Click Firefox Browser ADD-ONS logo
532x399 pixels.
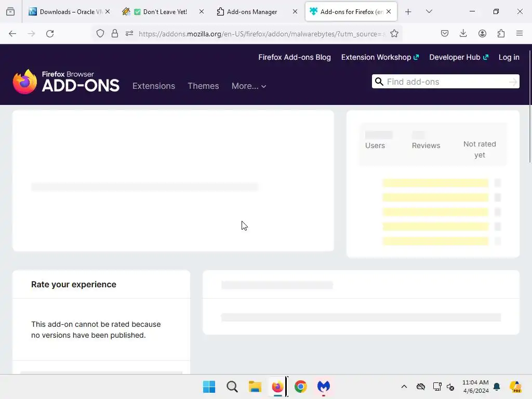pos(66,82)
